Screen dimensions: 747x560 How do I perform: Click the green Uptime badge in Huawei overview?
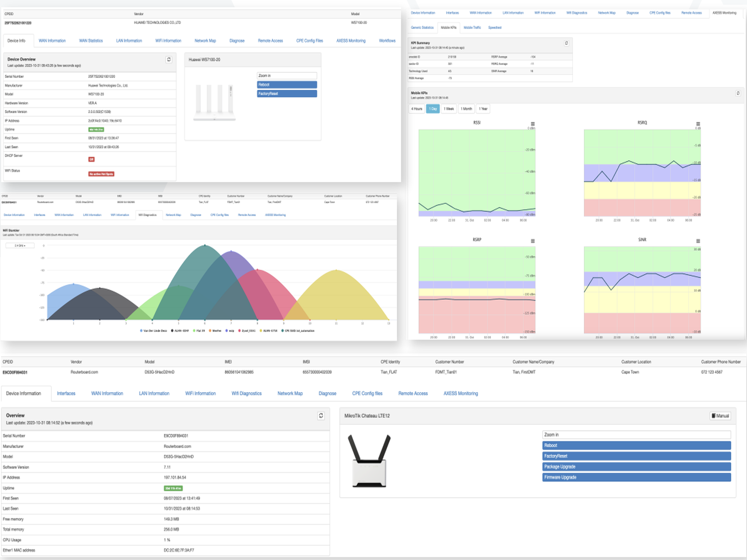tap(96, 129)
